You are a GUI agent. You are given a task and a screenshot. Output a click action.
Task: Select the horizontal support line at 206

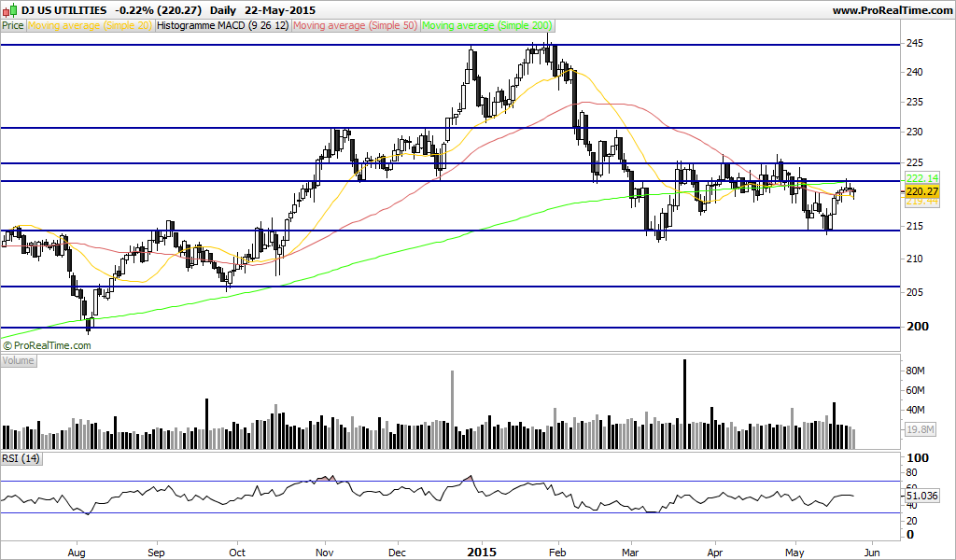click(450, 287)
